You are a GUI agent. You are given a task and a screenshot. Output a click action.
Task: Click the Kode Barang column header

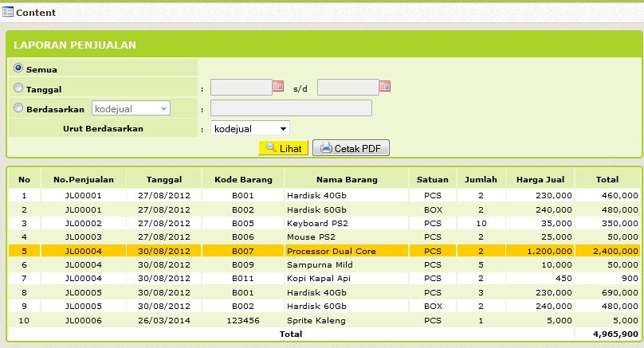[243, 179]
